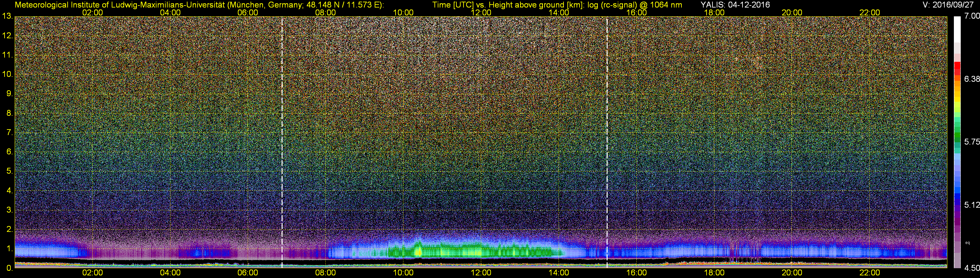Click the V: 2016/09/27 version date
The width and height of the screenshot is (980, 278).
(949, 5)
